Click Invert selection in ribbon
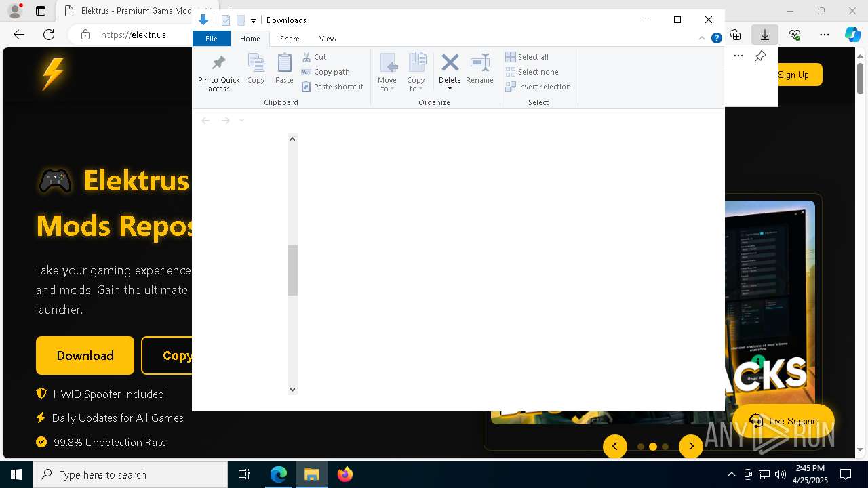The width and height of the screenshot is (868, 488). tap(538, 87)
